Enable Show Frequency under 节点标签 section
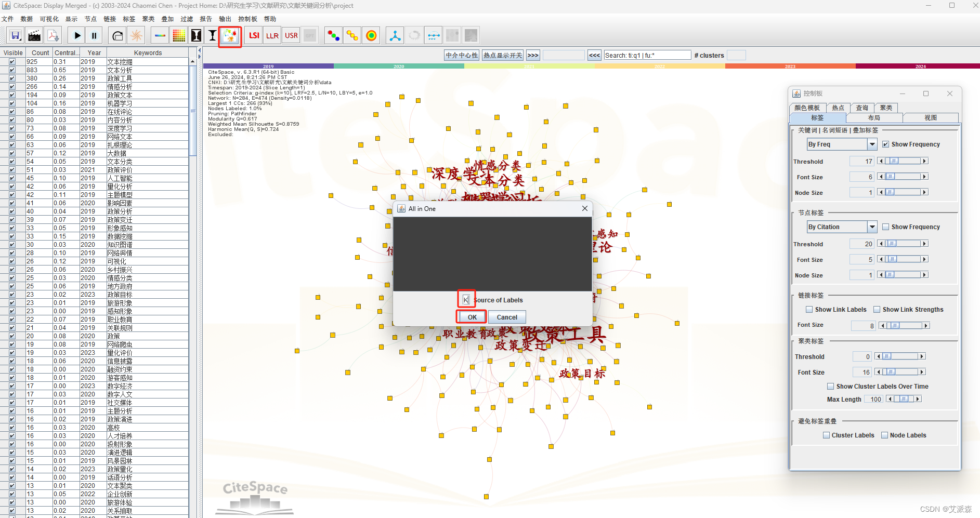The height and width of the screenshot is (518, 980). point(885,227)
